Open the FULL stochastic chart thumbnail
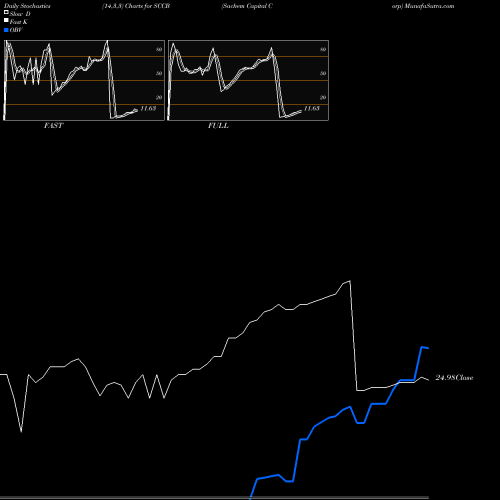Screen dimensions: 500x500 click(x=248, y=80)
